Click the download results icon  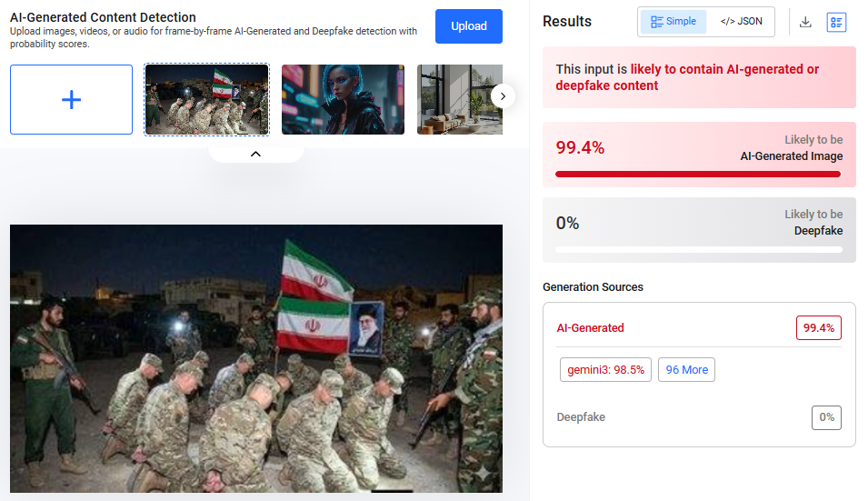tap(805, 22)
